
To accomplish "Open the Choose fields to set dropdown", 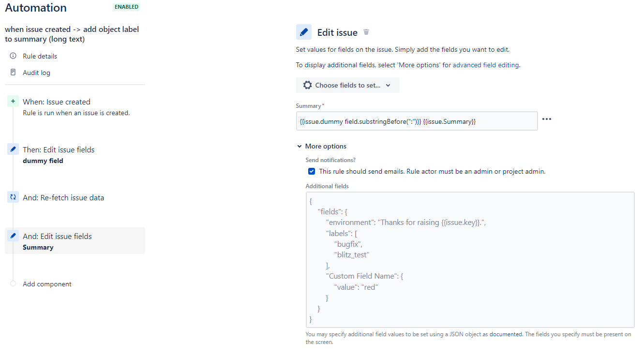I will coord(348,85).
